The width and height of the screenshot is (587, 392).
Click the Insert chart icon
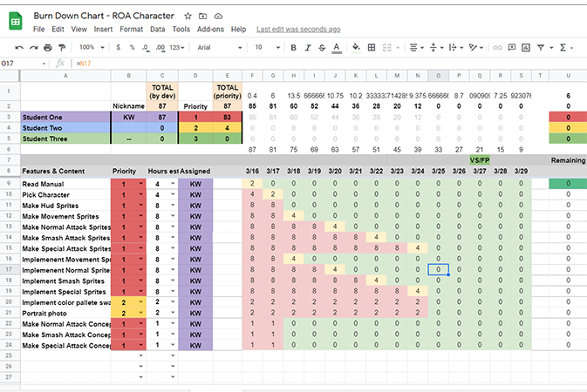[526, 48]
